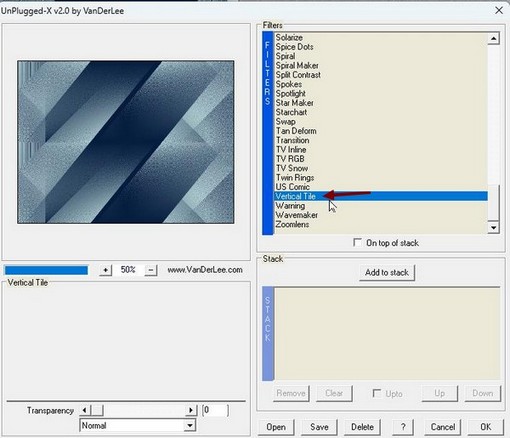Click the zoom out minus button
The height and width of the screenshot is (438, 510).
[151, 270]
